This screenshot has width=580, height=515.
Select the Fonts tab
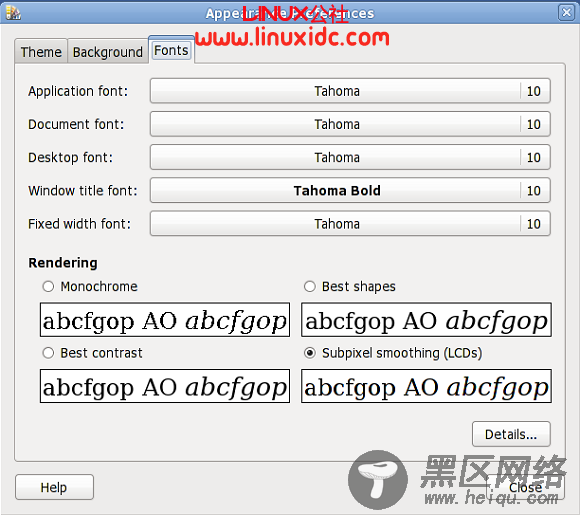pyautogui.click(x=171, y=50)
